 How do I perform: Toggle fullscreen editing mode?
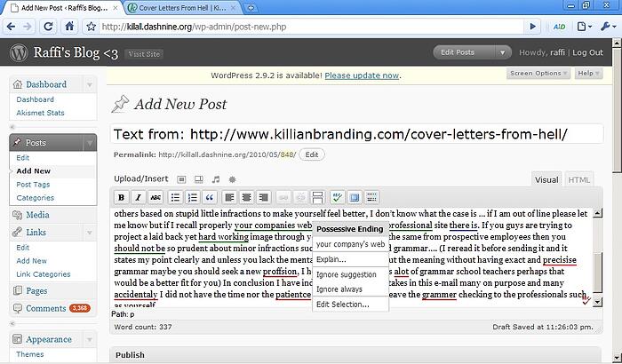(355, 197)
